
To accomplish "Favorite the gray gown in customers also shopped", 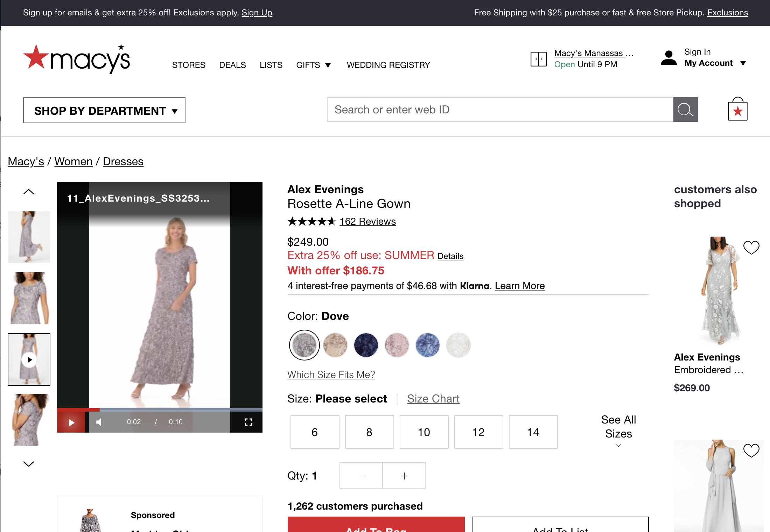I will (x=751, y=451).
